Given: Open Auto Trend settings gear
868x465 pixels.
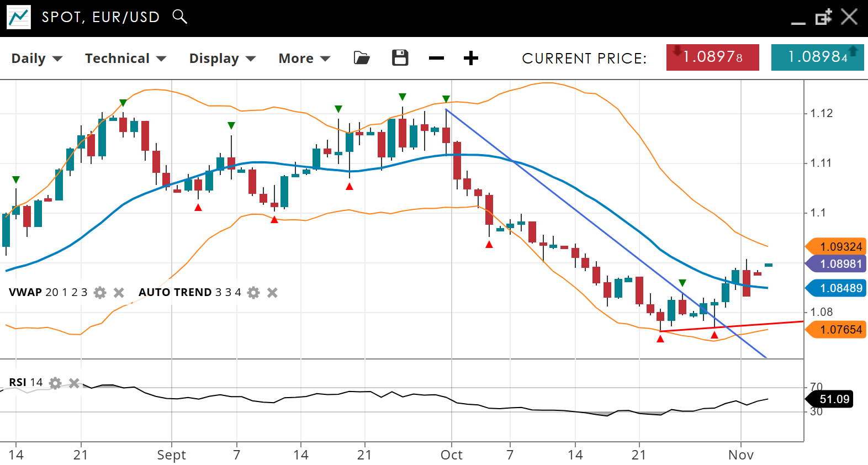Looking at the screenshot, I should 253,293.
